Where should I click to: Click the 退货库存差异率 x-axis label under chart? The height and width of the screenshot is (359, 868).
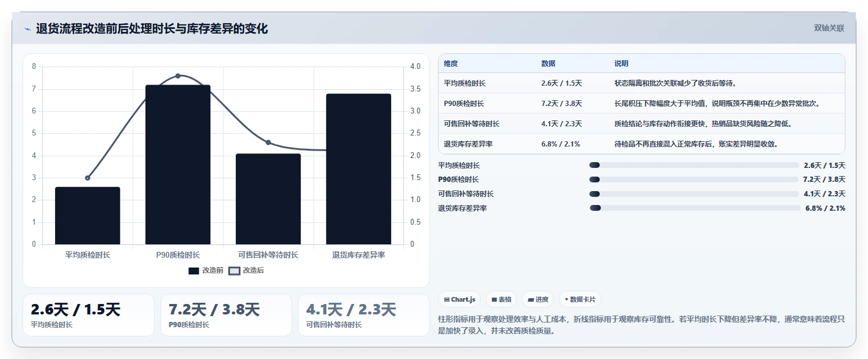(359, 255)
